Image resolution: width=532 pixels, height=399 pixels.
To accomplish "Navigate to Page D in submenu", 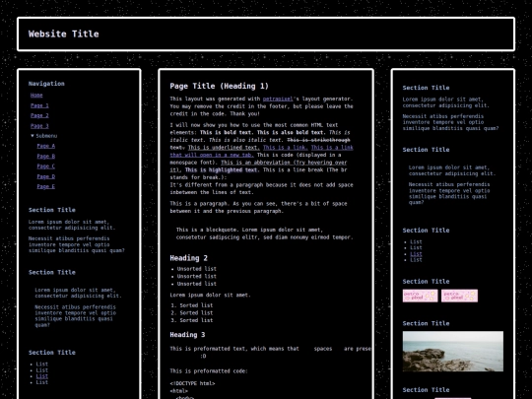I will (45, 176).
